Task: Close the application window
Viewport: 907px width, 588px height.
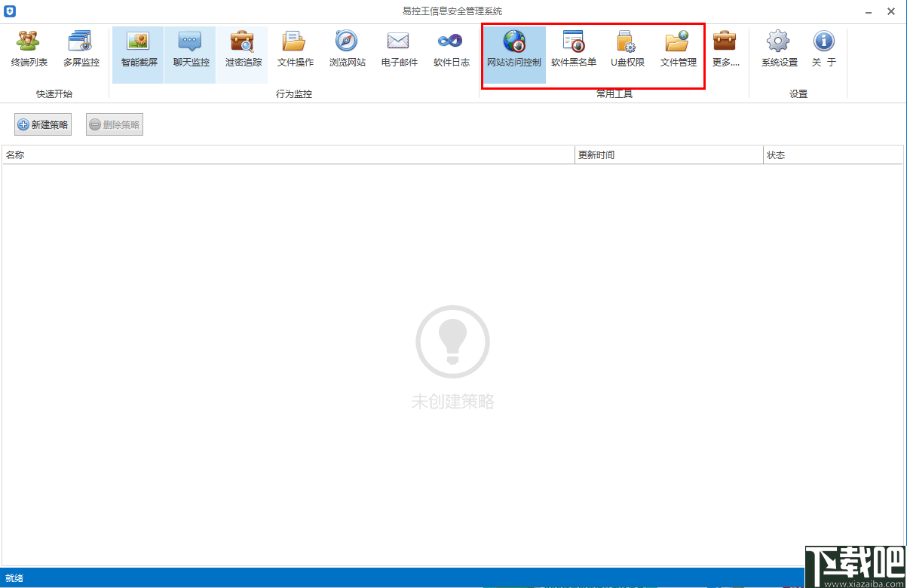Action: 891,11
